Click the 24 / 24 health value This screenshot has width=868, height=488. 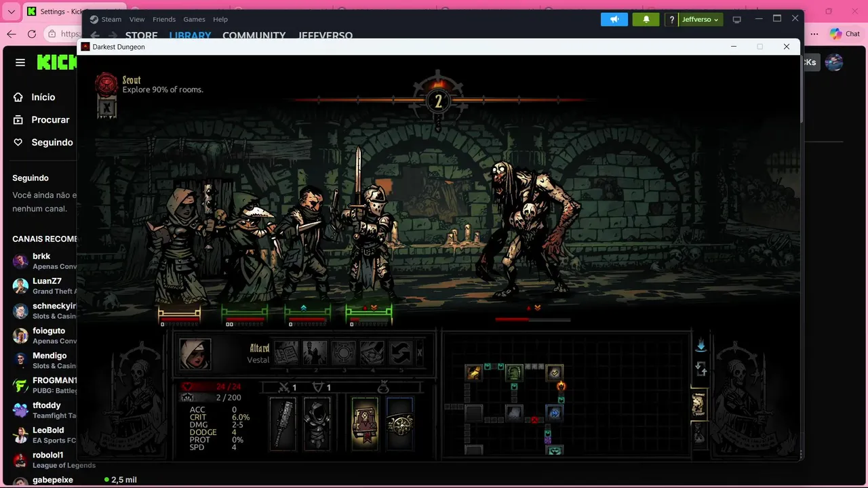(228, 387)
